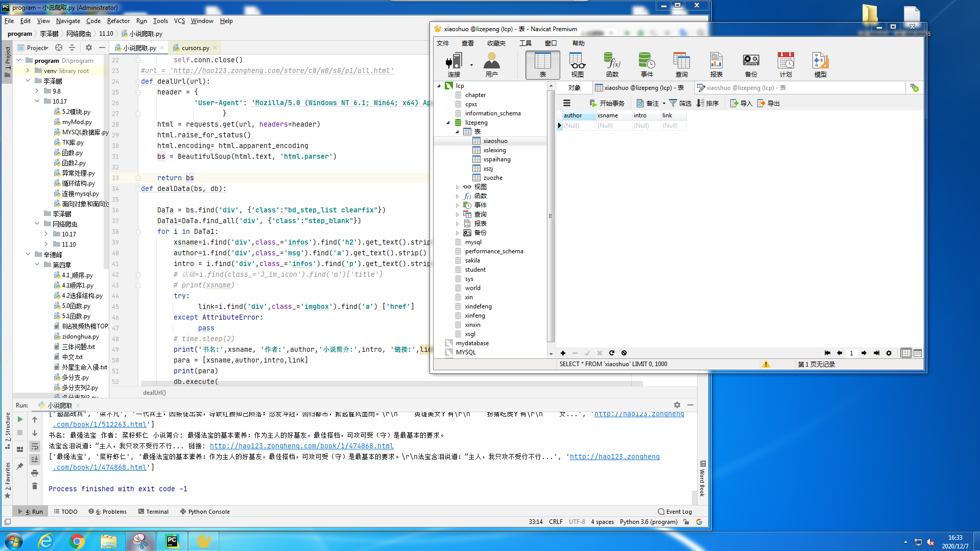
Task: Switch to form view in Navicat
Action: [x=918, y=353]
